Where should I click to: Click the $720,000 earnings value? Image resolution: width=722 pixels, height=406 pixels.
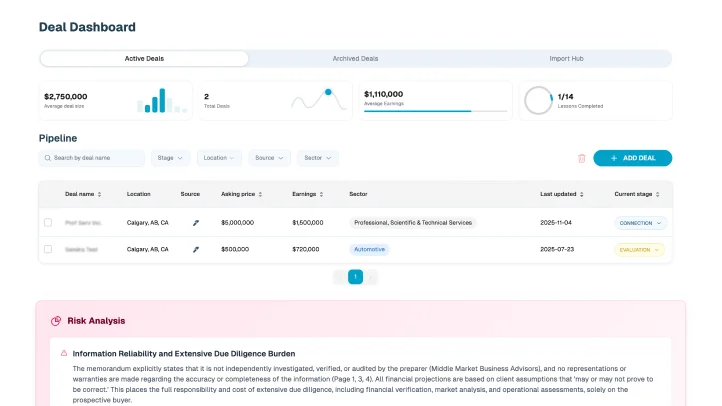305,249
